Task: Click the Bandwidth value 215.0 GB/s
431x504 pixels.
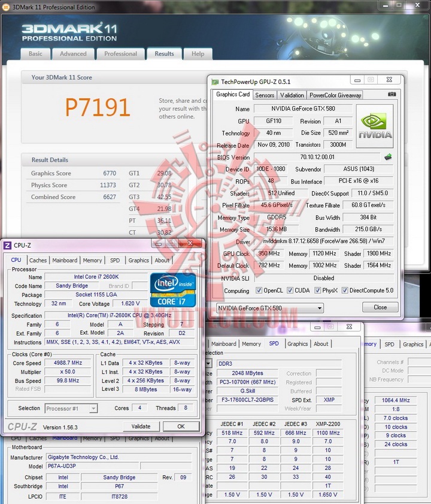Action: [368, 230]
